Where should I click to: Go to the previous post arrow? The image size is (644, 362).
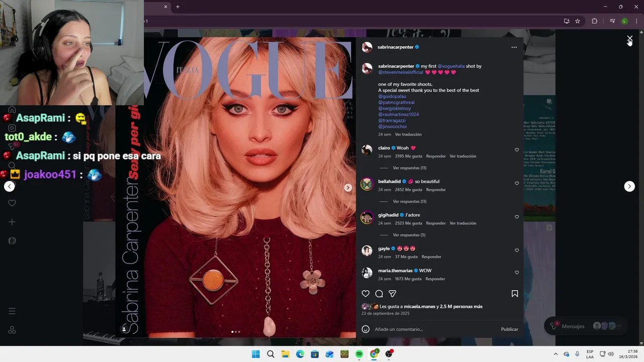tap(10, 187)
